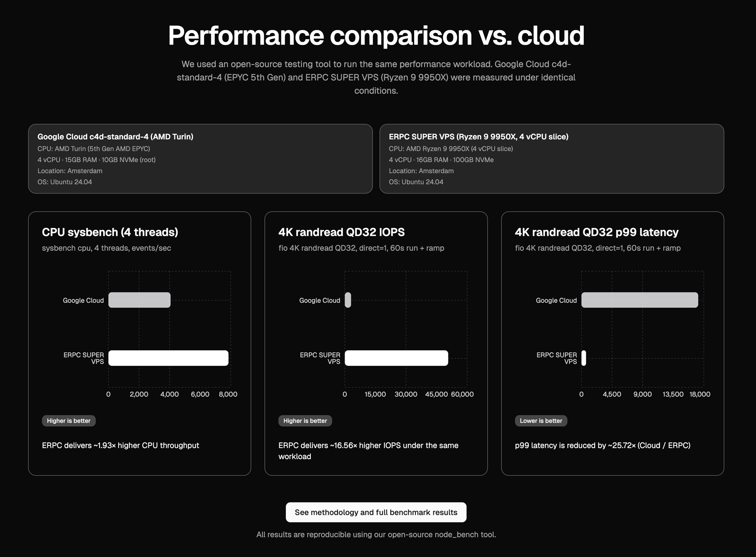The height and width of the screenshot is (557, 756).
Task: Select the Google Cloud c4d-standard-4 spec card
Action: coord(199,159)
